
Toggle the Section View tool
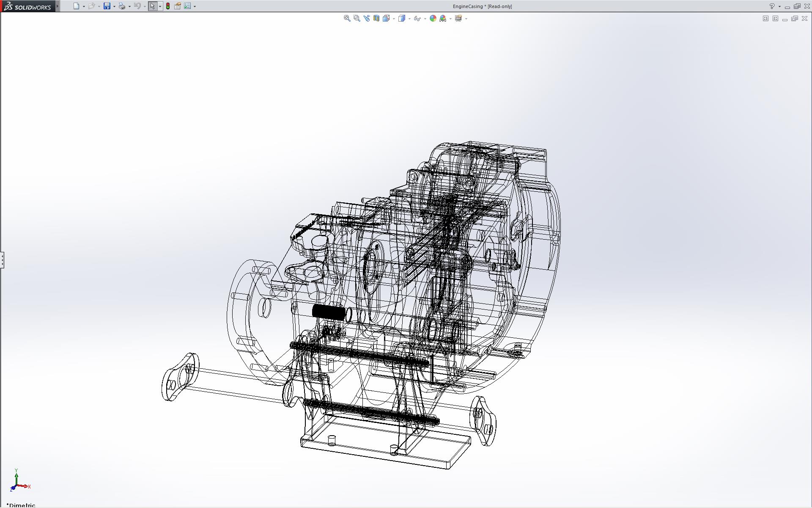(376, 18)
